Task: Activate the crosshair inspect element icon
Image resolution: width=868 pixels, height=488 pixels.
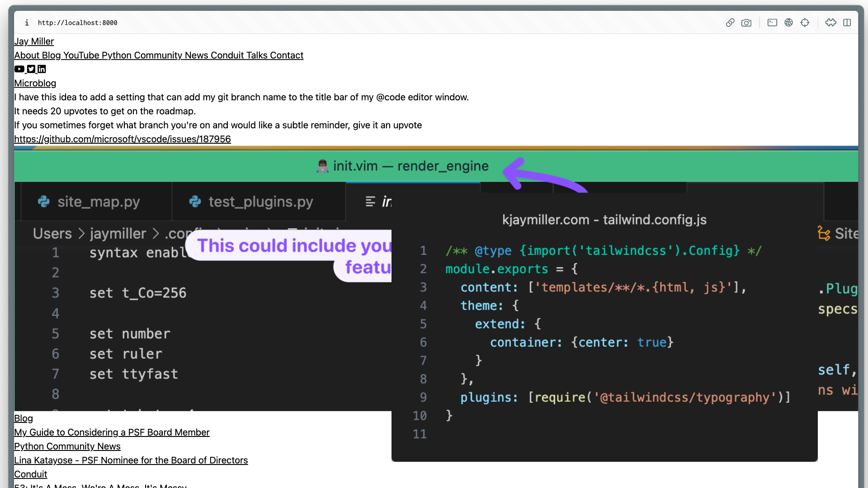Action: click(805, 23)
